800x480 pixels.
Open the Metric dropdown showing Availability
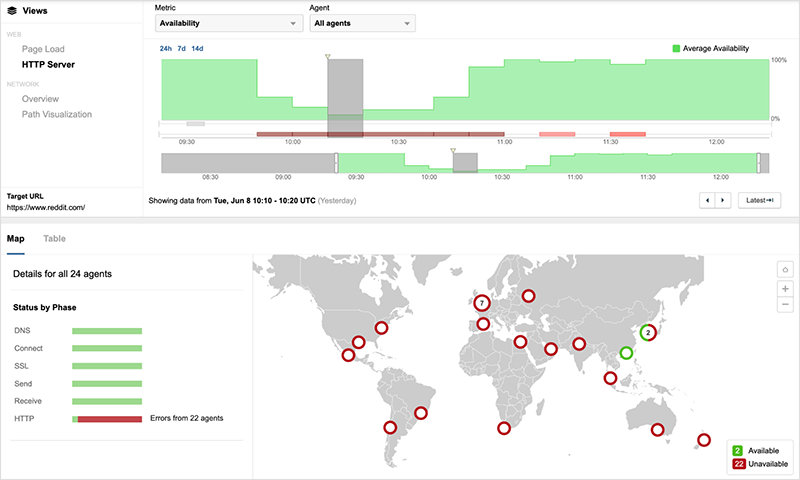pyautogui.click(x=229, y=23)
